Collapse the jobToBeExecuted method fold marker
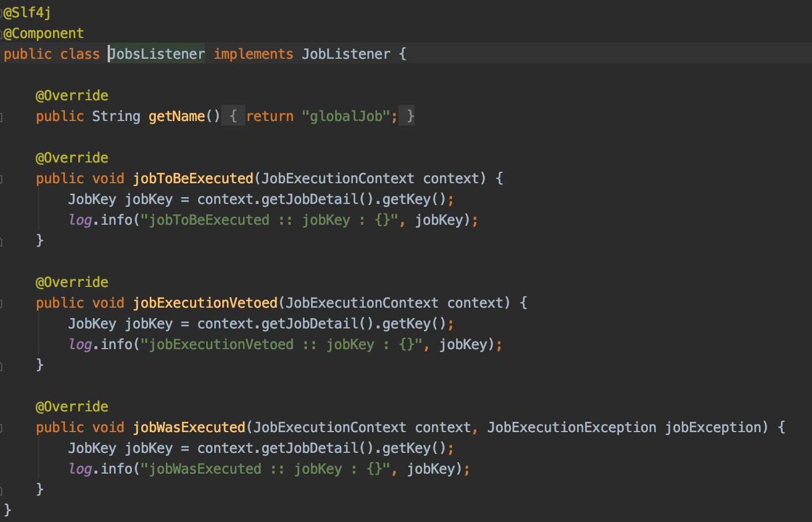The image size is (812, 522). click(x=2, y=179)
